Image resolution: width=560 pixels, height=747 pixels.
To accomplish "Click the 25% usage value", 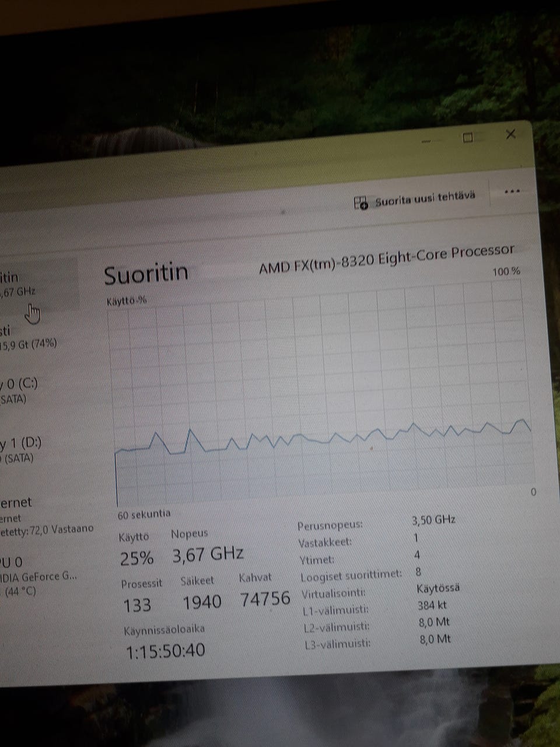I will pyautogui.click(x=136, y=558).
